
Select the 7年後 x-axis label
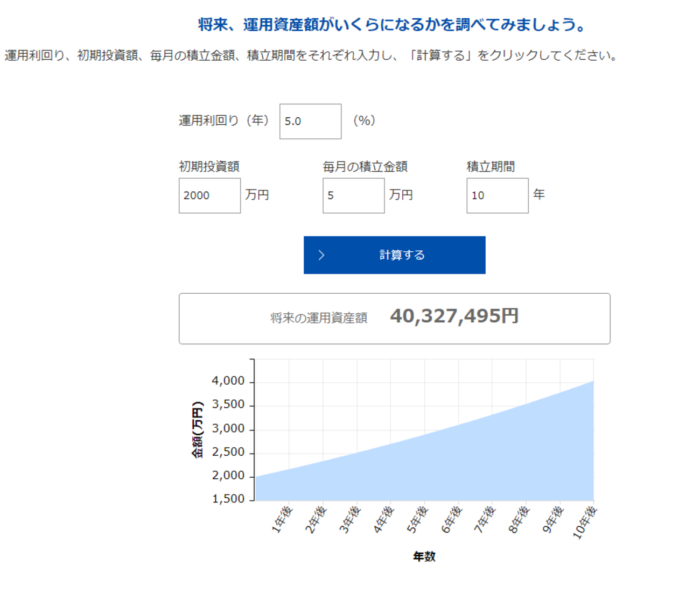click(x=485, y=520)
